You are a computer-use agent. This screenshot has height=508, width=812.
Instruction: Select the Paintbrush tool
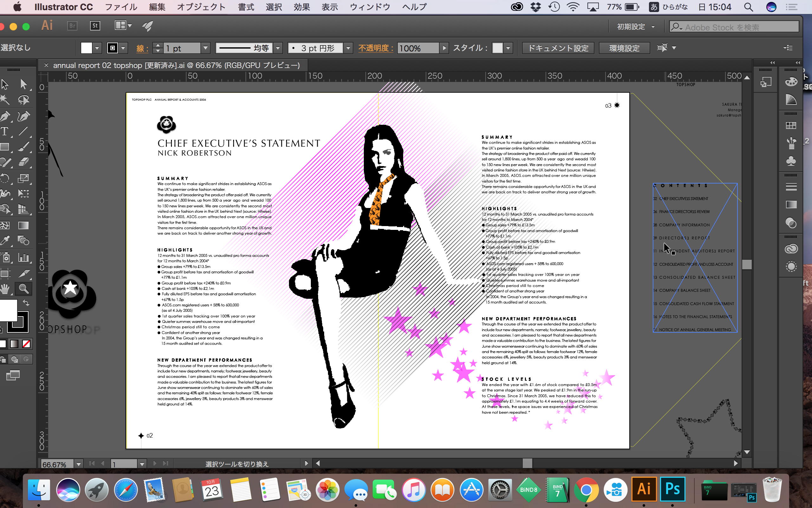(x=23, y=147)
